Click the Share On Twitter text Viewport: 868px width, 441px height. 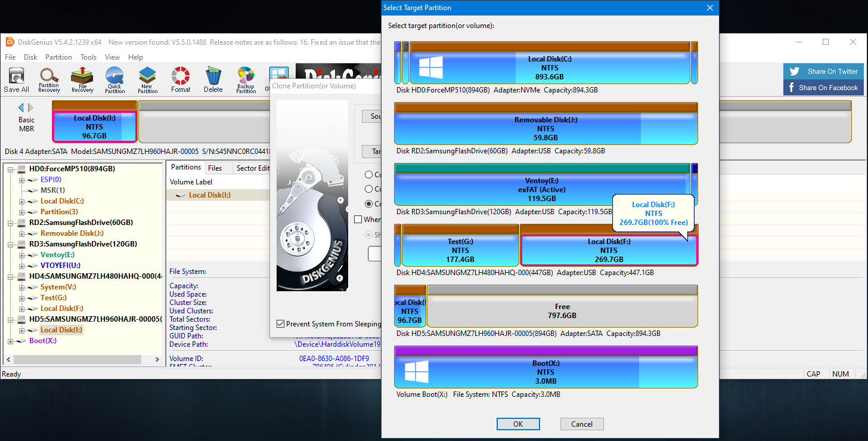click(x=833, y=72)
